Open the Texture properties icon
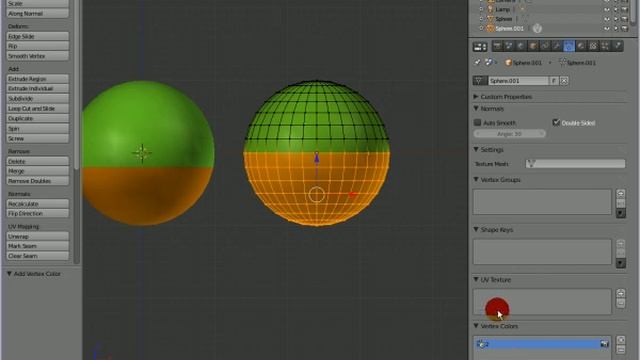The height and width of the screenshot is (360, 640). coord(593,46)
